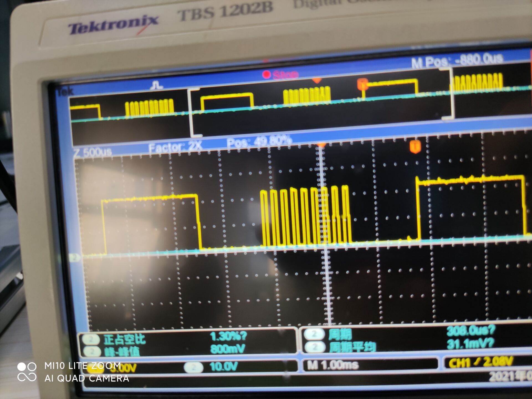Click the 308.0us? period value

470,331
